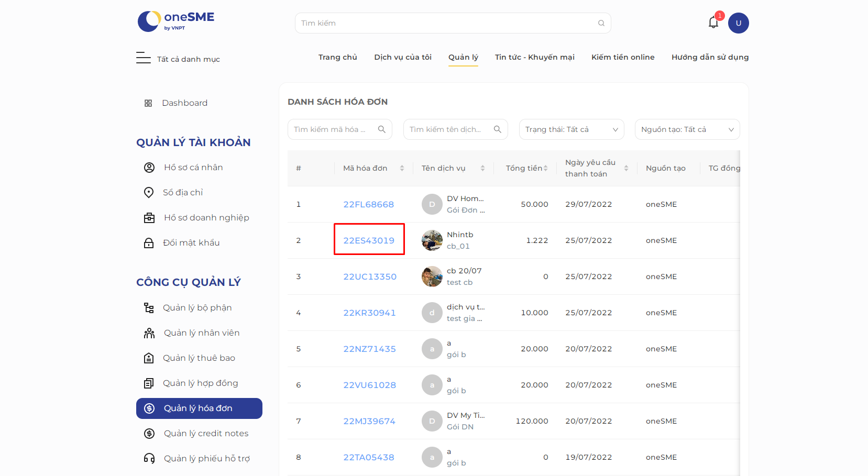Image resolution: width=868 pixels, height=476 pixels.
Task: Click the Hồ sơ doanh nghiệp briefcase icon
Action: coord(149,218)
